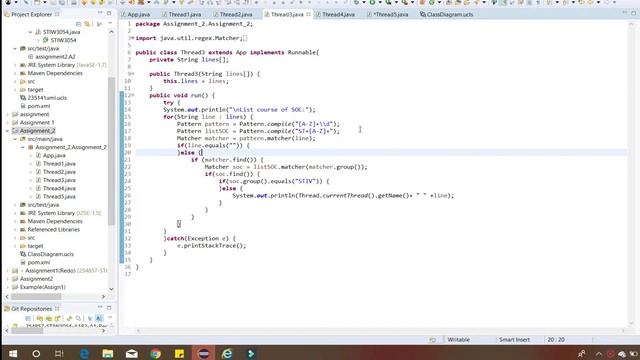Minimize the Git Repositories panel
Image resolution: width=640 pixels, height=360 pixels.
pos(100,307)
